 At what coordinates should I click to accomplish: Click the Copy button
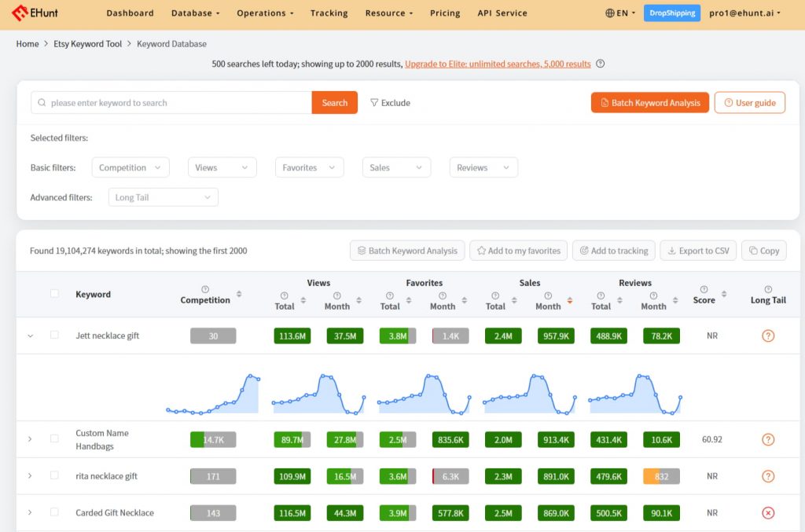764,251
